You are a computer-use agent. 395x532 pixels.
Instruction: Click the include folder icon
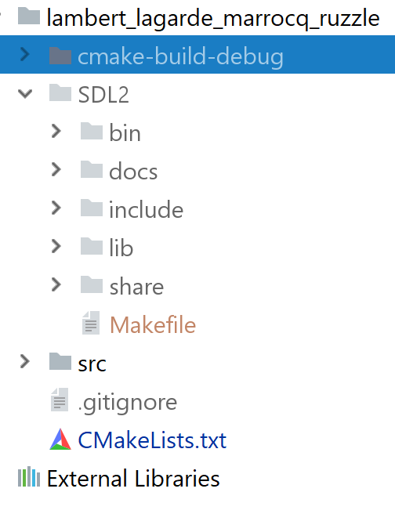coord(91,208)
